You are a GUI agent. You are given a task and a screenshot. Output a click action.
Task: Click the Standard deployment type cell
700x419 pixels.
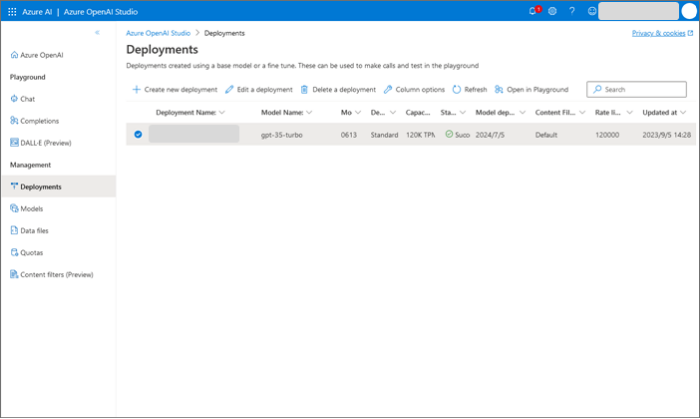384,135
